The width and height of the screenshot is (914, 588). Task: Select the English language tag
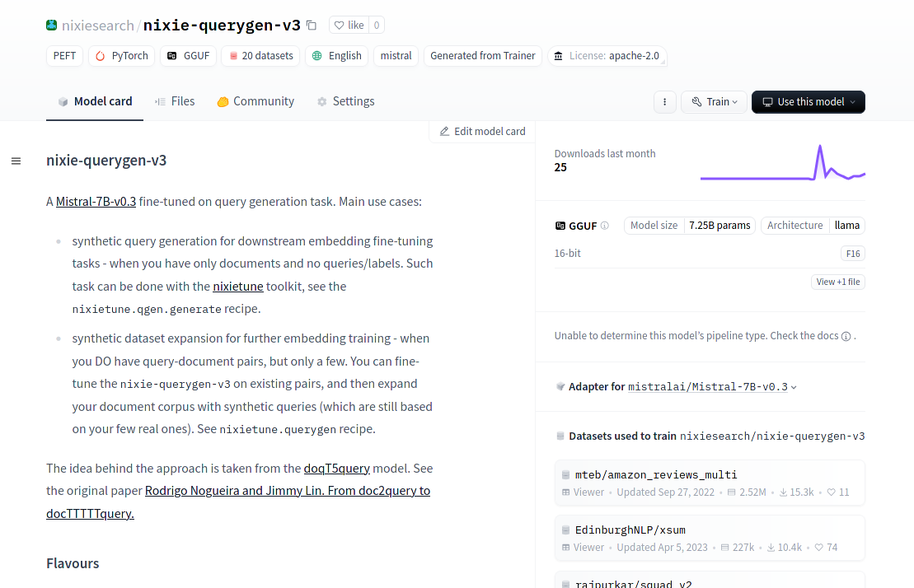pos(337,56)
